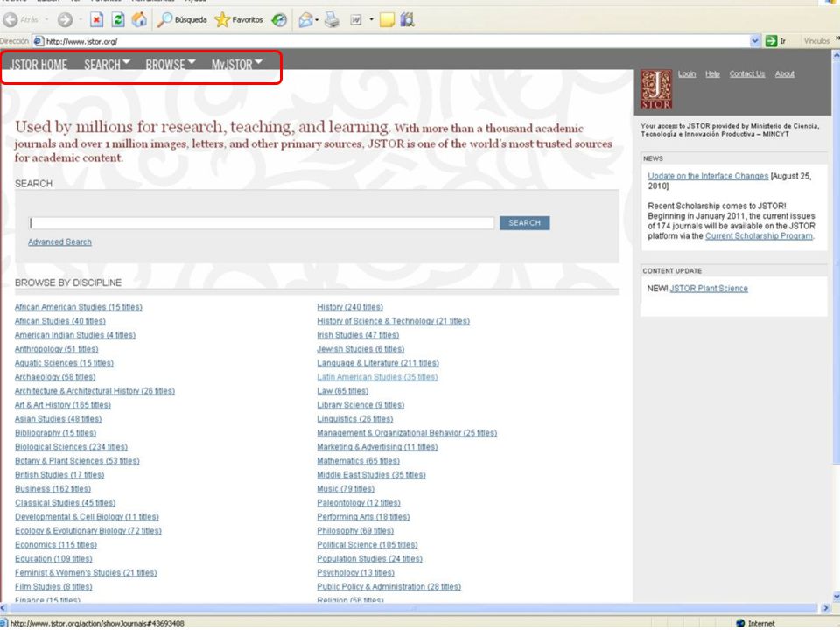The height and width of the screenshot is (630, 840).
Task: Browse Music (79 titles)
Action: (x=346, y=488)
